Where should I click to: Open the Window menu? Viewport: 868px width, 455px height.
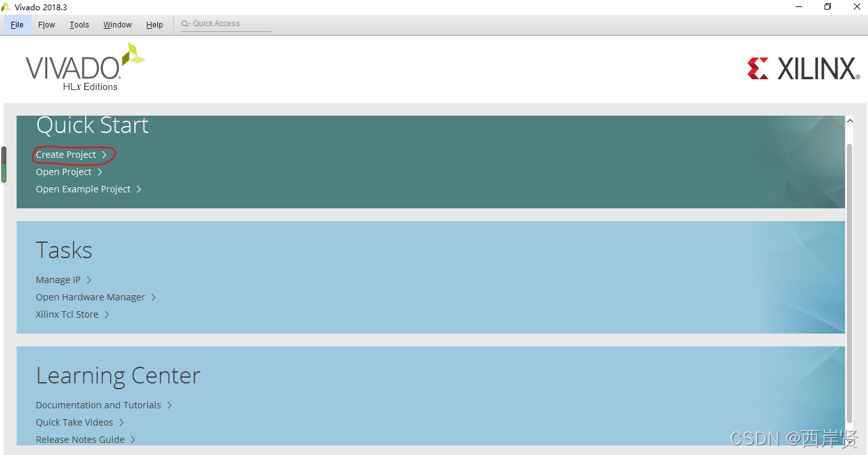click(x=118, y=25)
